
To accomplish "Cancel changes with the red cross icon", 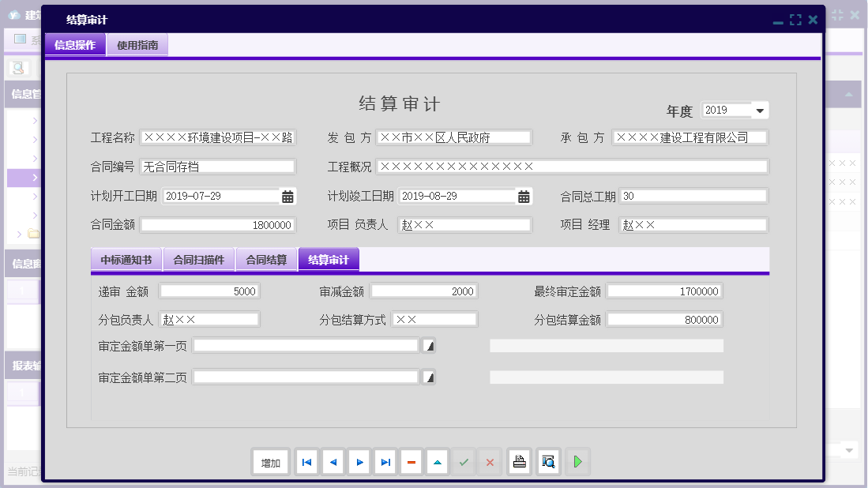I will [x=489, y=462].
